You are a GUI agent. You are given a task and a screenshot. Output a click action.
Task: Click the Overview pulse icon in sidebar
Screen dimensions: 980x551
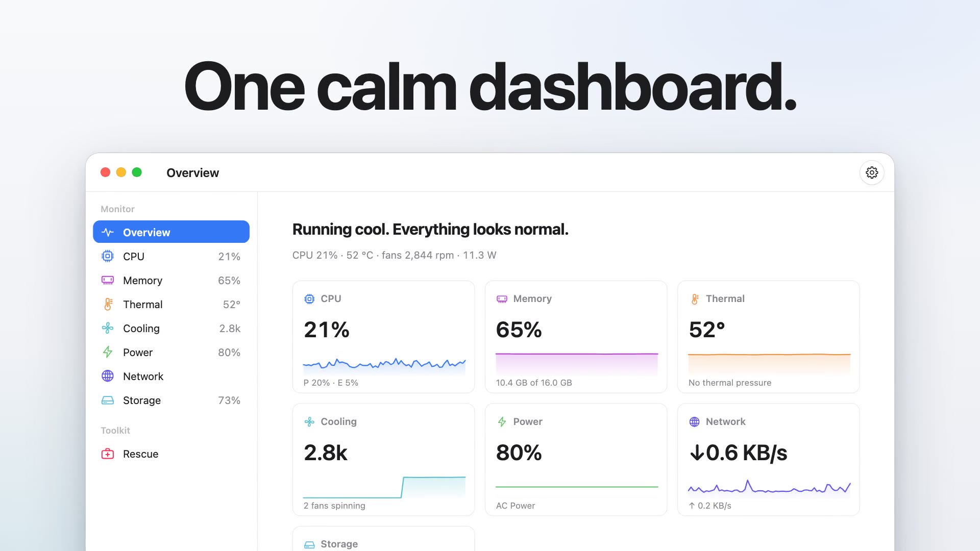click(x=108, y=232)
